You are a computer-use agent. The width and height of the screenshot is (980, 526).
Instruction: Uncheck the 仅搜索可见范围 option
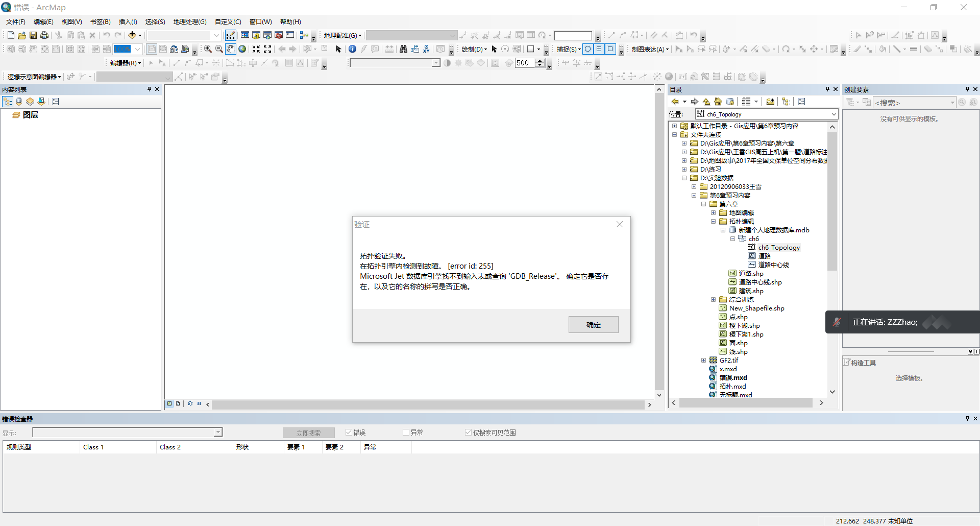468,433
